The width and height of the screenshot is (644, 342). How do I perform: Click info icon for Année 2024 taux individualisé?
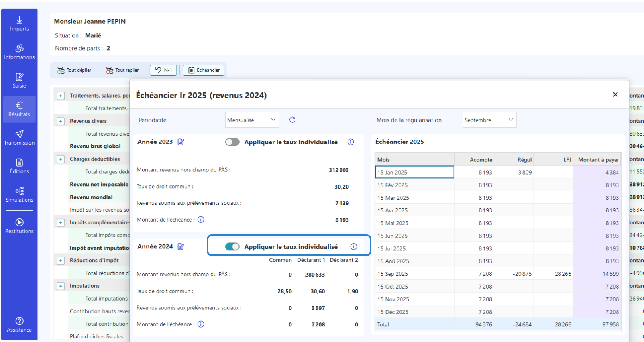(353, 246)
